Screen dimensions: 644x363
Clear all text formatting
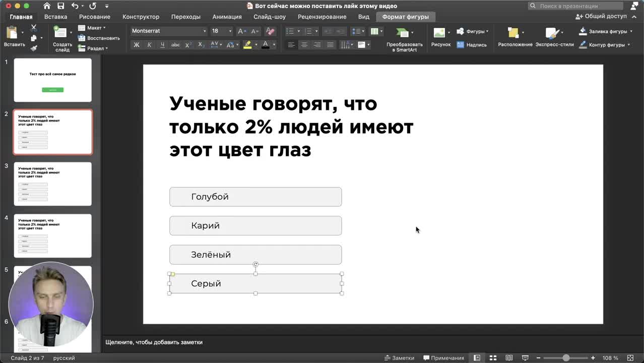pyautogui.click(x=270, y=31)
